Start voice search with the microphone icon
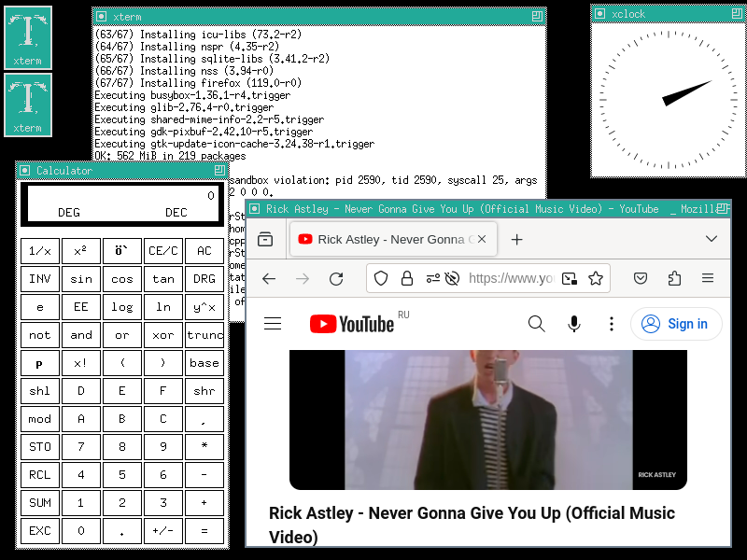 pyautogui.click(x=574, y=324)
